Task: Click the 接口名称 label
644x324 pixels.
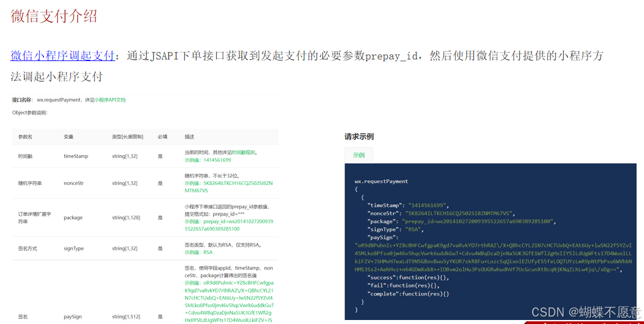Action: pyautogui.click(x=22, y=100)
